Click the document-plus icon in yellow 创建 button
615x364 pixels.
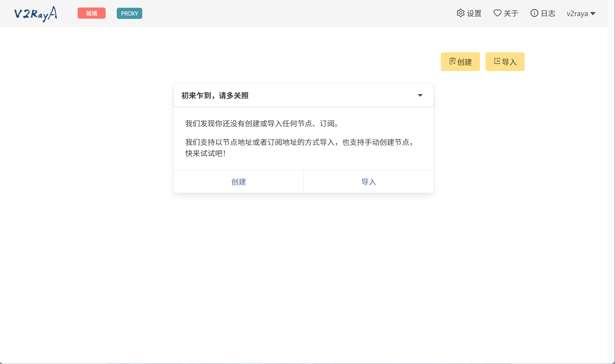452,61
